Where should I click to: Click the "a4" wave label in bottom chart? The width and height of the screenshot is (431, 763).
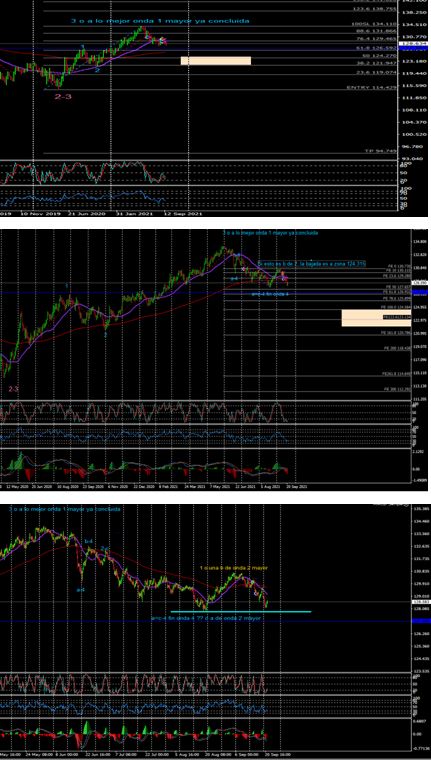pos(80,589)
